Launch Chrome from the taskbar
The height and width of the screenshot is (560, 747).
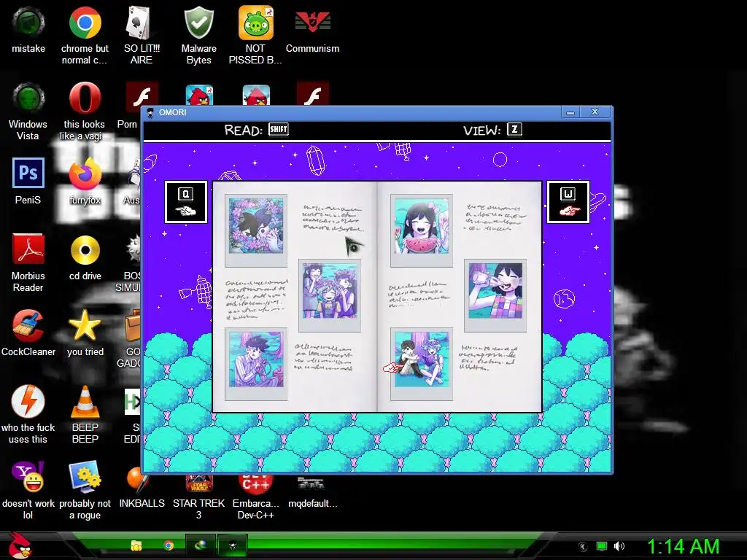click(x=169, y=545)
